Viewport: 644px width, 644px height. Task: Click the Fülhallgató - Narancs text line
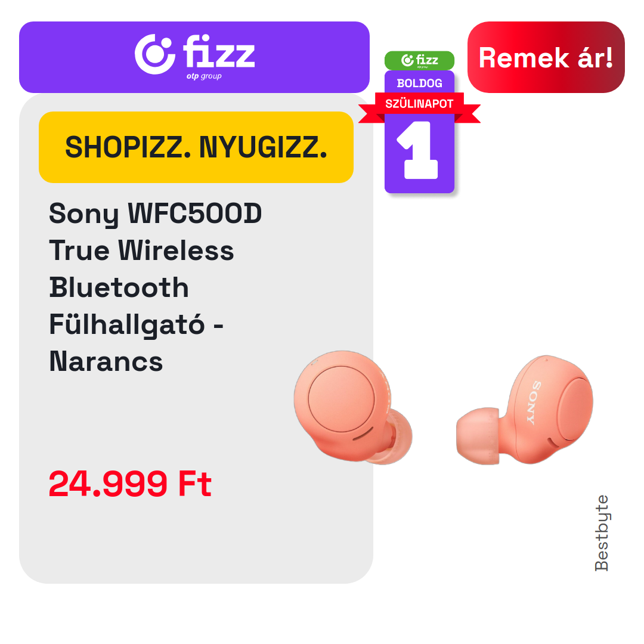point(136,343)
